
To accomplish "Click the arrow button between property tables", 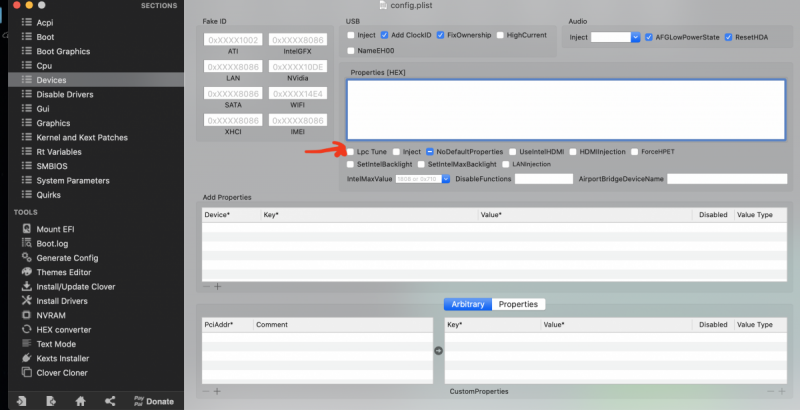I will click(x=438, y=351).
